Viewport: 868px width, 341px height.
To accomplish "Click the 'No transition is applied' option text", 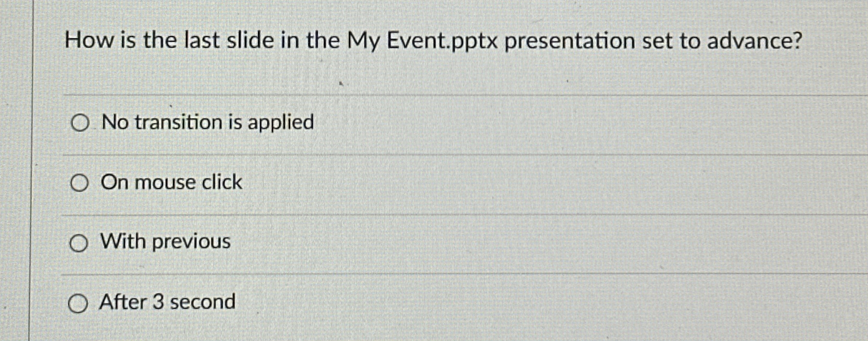I will tap(206, 122).
